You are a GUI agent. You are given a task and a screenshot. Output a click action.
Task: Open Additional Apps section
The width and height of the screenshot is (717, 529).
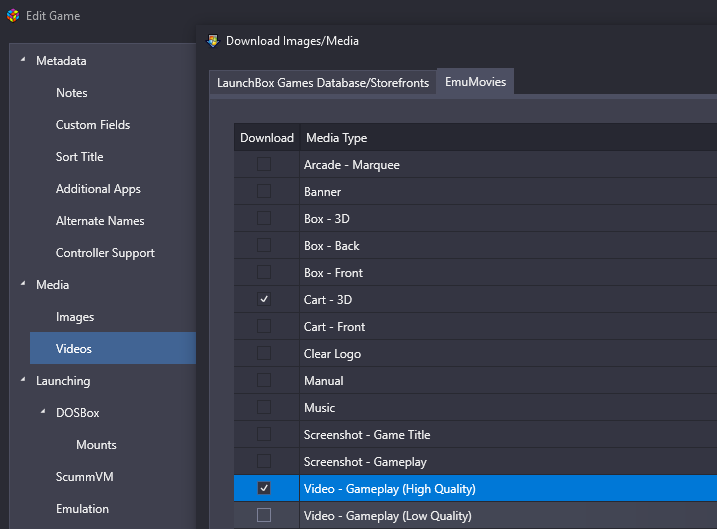tap(98, 189)
